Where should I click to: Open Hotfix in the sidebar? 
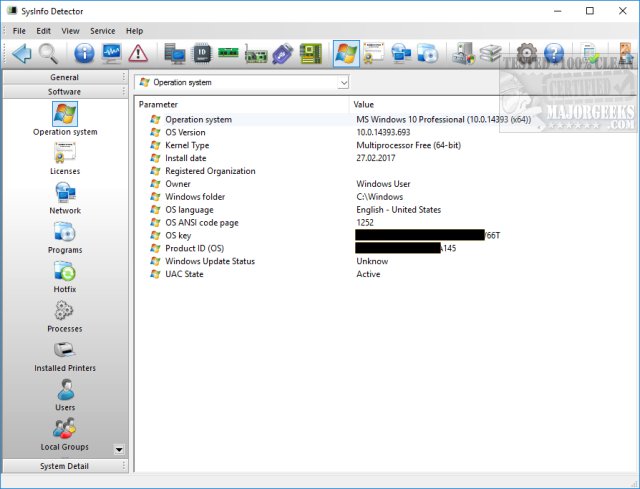[x=65, y=277]
